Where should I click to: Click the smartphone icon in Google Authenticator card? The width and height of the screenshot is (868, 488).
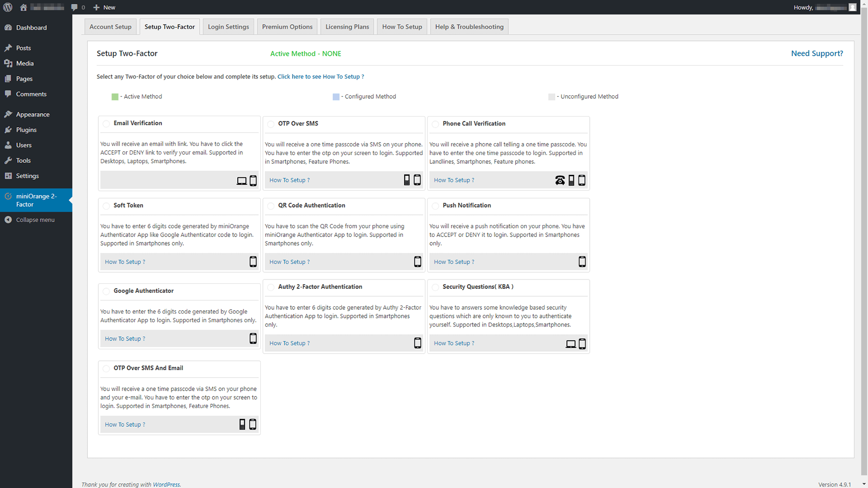click(x=253, y=338)
